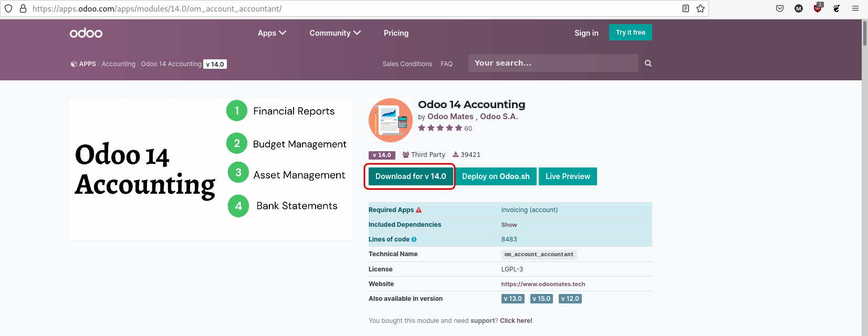
Task: Switch to version v 15.0
Action: coord(541,299)
